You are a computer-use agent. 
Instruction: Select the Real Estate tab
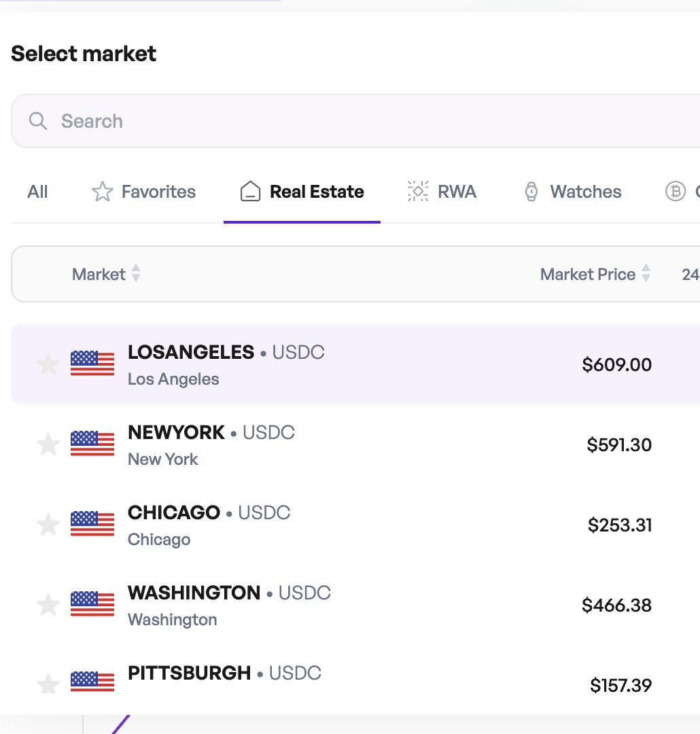click(302, 192)
